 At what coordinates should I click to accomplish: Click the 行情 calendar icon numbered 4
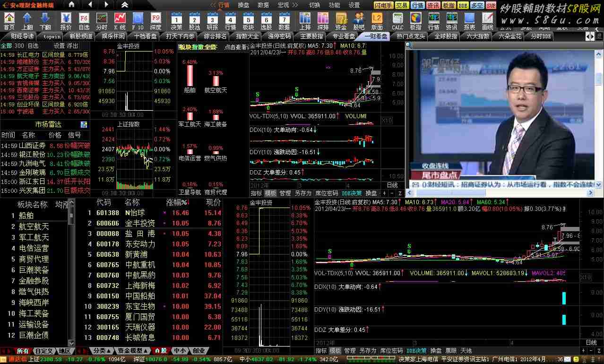click(230, 21)
